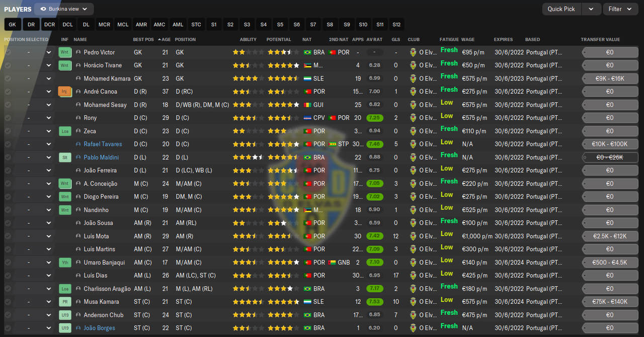
Task: Click the Wnt badge for A. Conceição
Action: click(65, 184)
